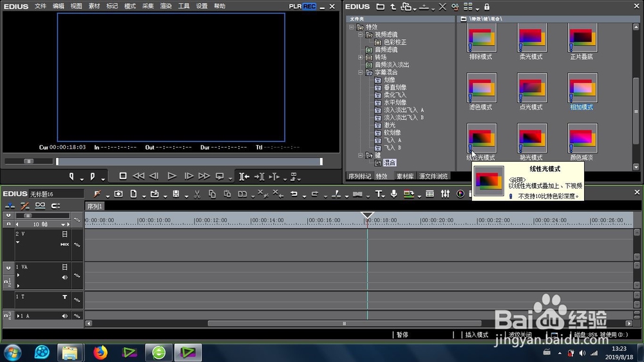Image resolution: width=644 pixels, height=362 pixels.
Task: Switch to the 素材库 tab
Action: pyautogui.click(x=404, y=176)
